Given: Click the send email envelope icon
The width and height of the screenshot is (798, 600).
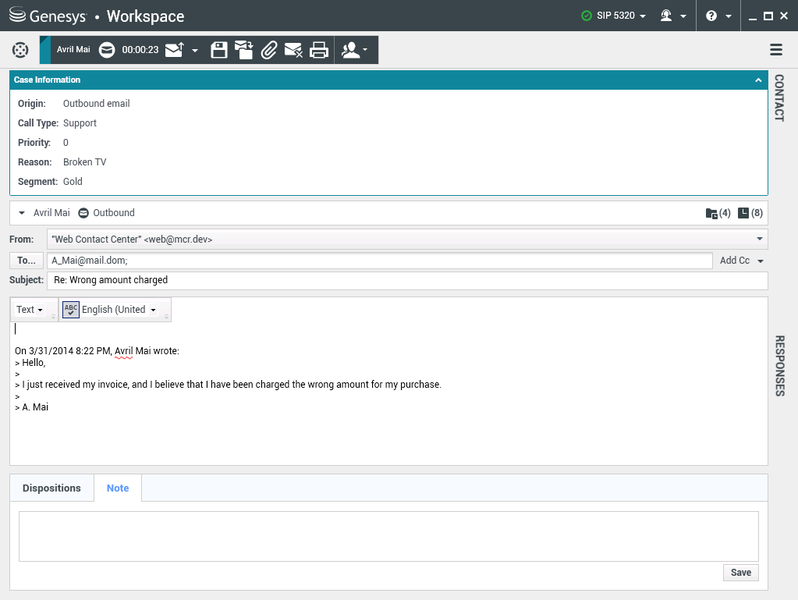Looking at the screenshot, I should [174, 50].
